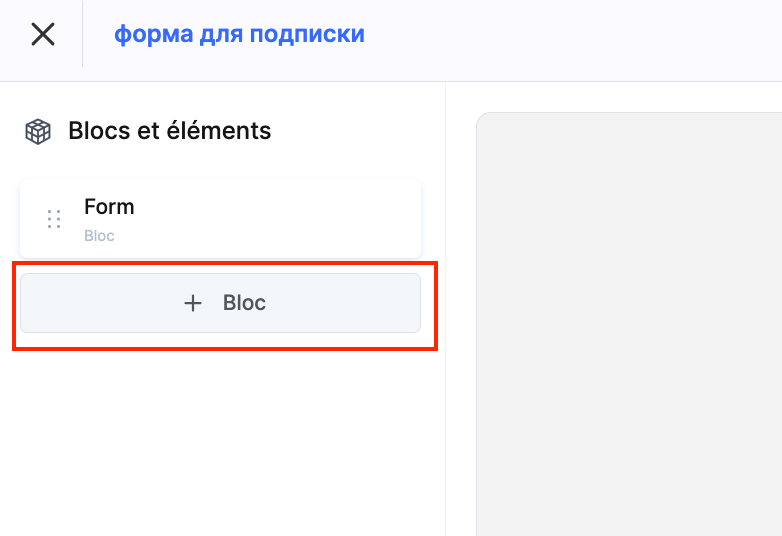Click the divider between close icon and title
Viewport: 782px width, 536px height.
82,35
